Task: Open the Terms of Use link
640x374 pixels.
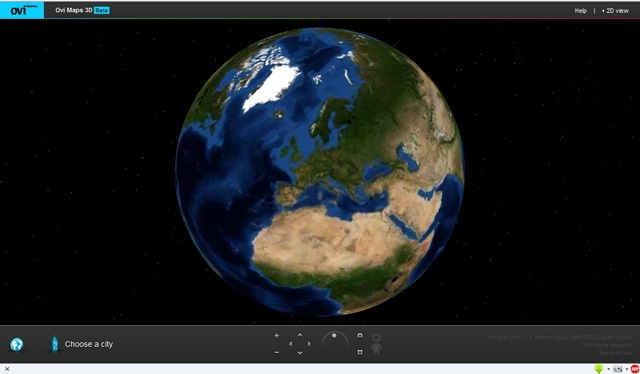Action: pyautogui.click(x=615, y=353)
